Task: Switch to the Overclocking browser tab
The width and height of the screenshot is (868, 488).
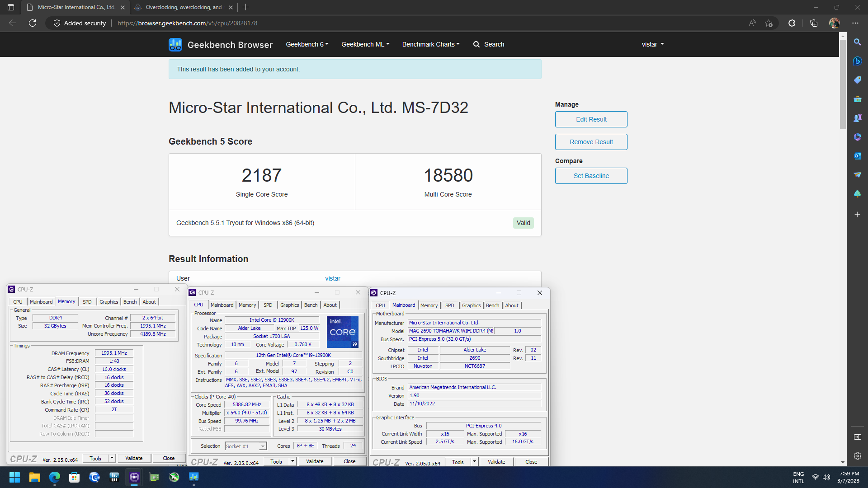Action: pyautogui.click(x=183, y=7)
